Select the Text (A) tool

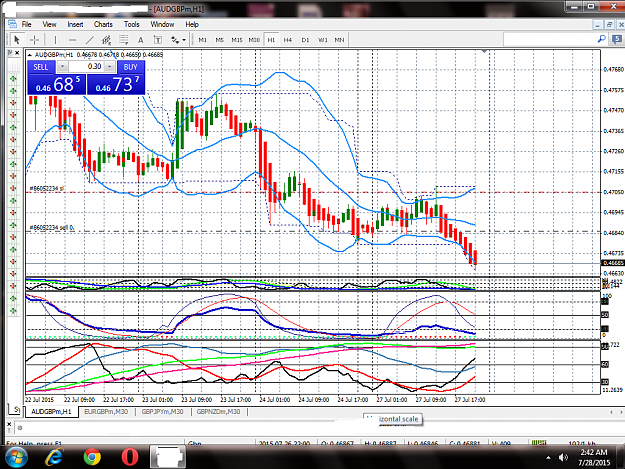click(x=140, y=40)
